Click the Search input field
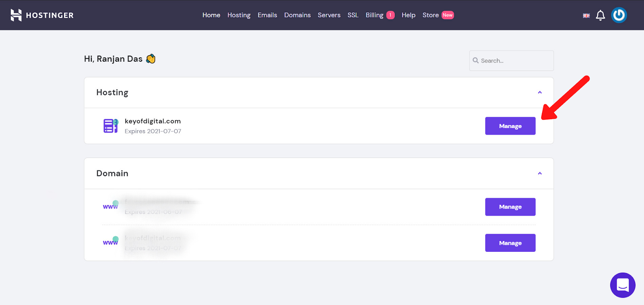 pos(511,60)
